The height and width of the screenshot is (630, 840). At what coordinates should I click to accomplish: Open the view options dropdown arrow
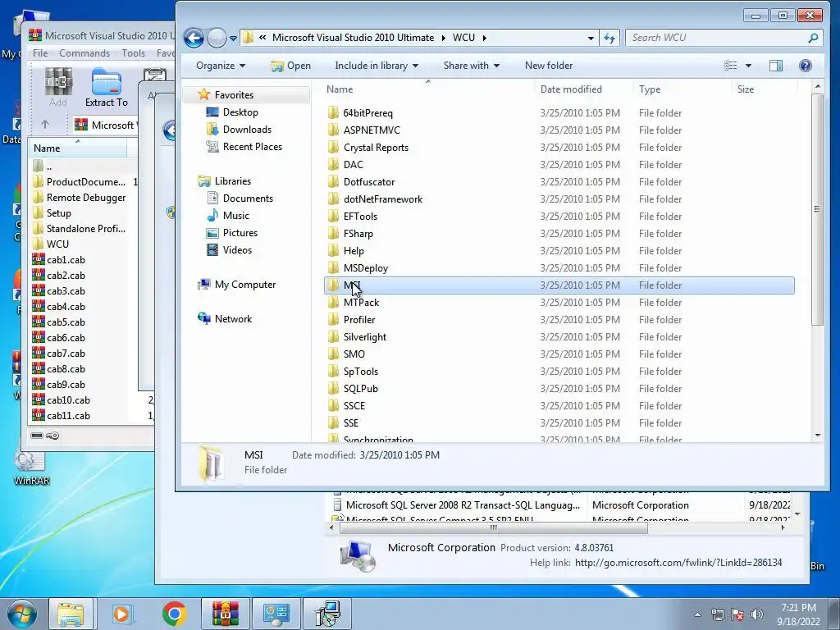click(748, 66)
